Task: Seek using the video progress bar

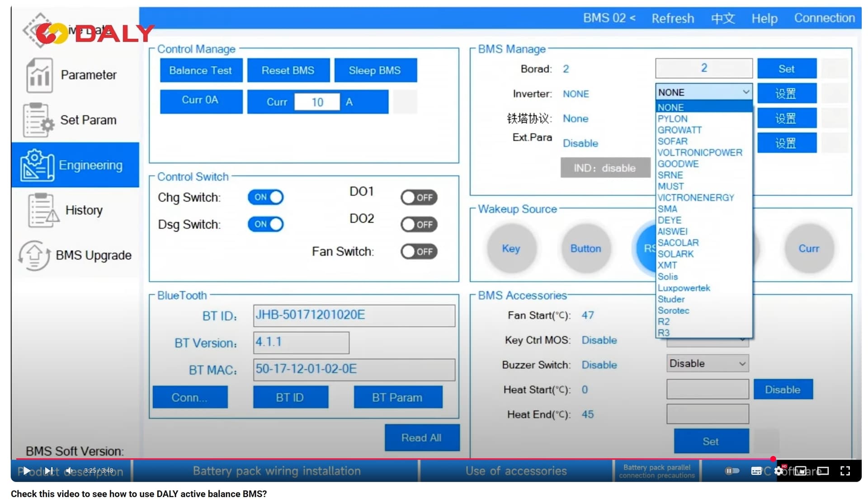Action: click(436, 459)
